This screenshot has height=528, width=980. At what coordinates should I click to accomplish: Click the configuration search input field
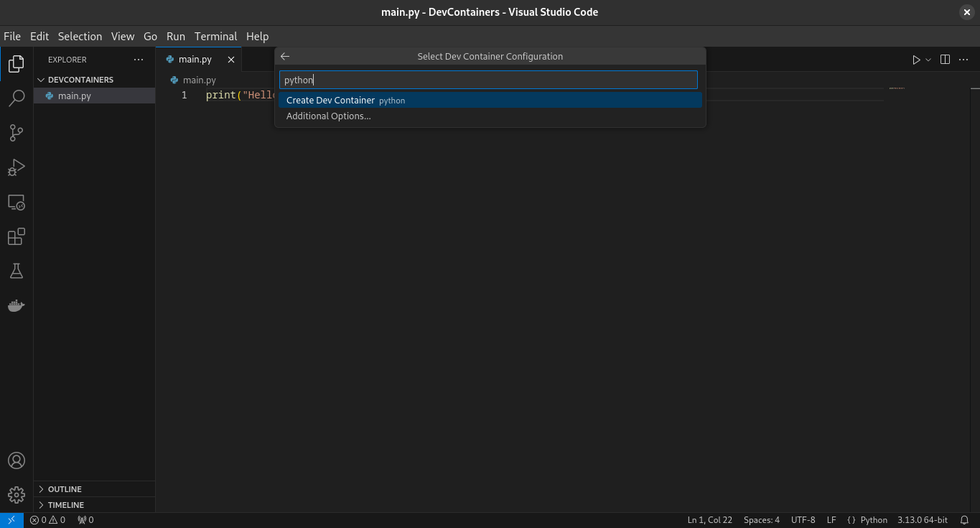coord(488,80)
